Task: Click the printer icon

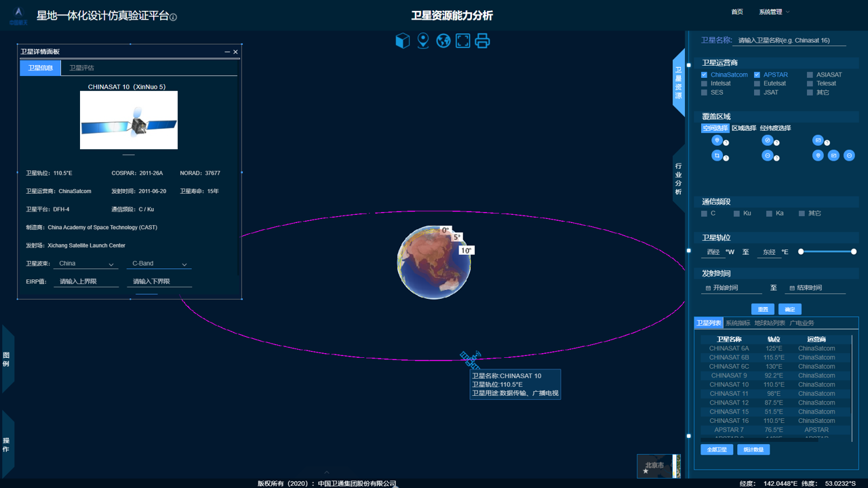Action: click(x=482, y=41)
